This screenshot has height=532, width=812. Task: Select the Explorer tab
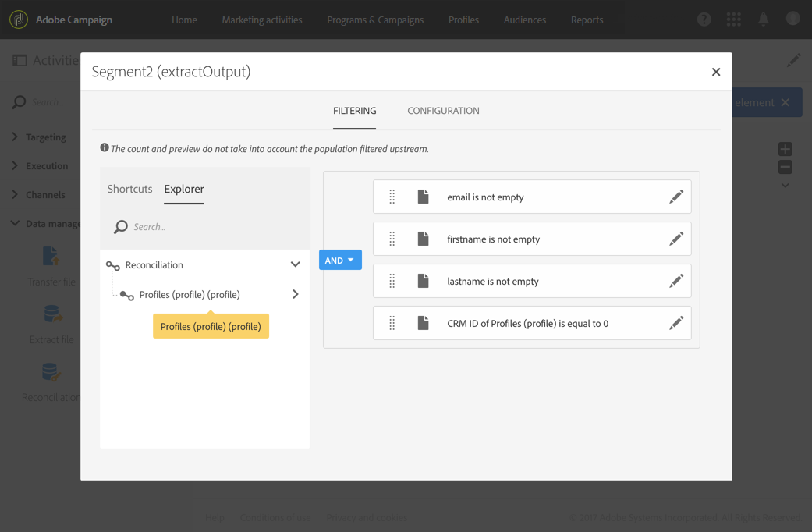[x=184, y=189]
